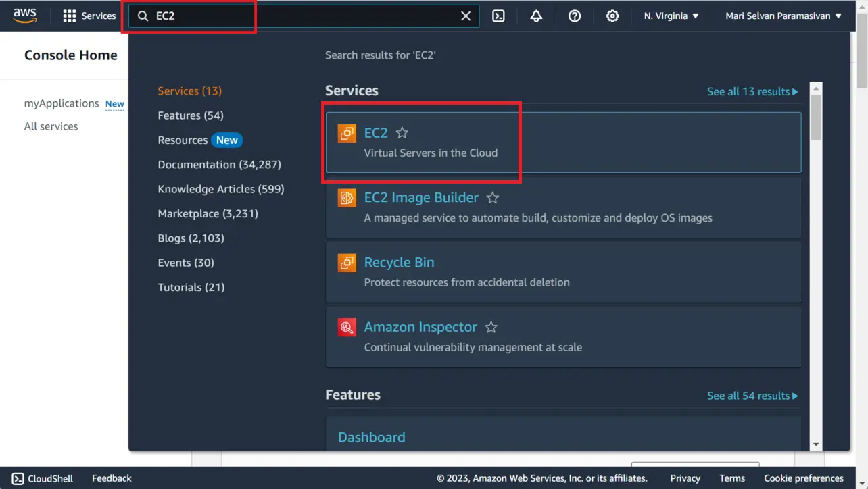Open the N. Virginia region dropdown
Image resolution: width=868 pixels, height=489 pixels.
pos(671,16)
